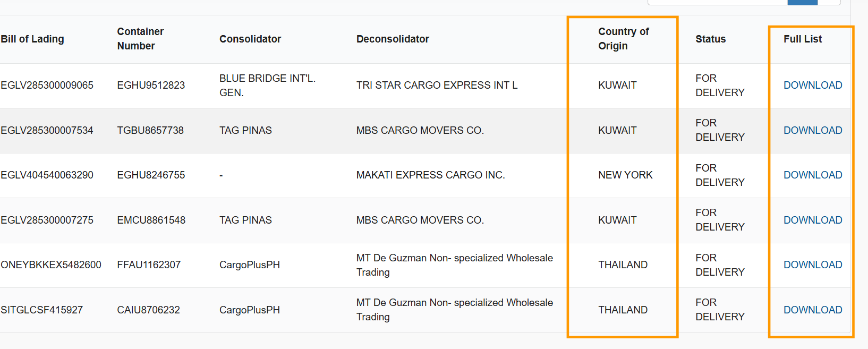Click DOWNLOAD in the NEW YORK row
The width and height of the screenshot is (868, 349).
(812, 175)
